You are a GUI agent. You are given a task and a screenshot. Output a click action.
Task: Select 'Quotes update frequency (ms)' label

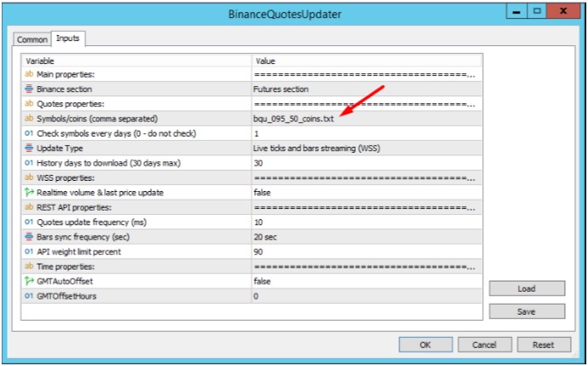coord(91,222)
